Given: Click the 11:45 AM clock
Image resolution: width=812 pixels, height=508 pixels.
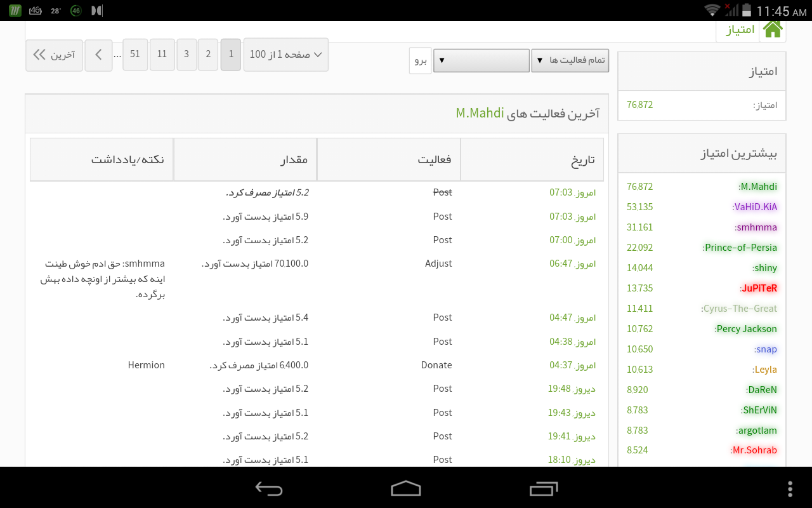Looking at the screenshot, I should pyautogui.click(x=781, y=11).
